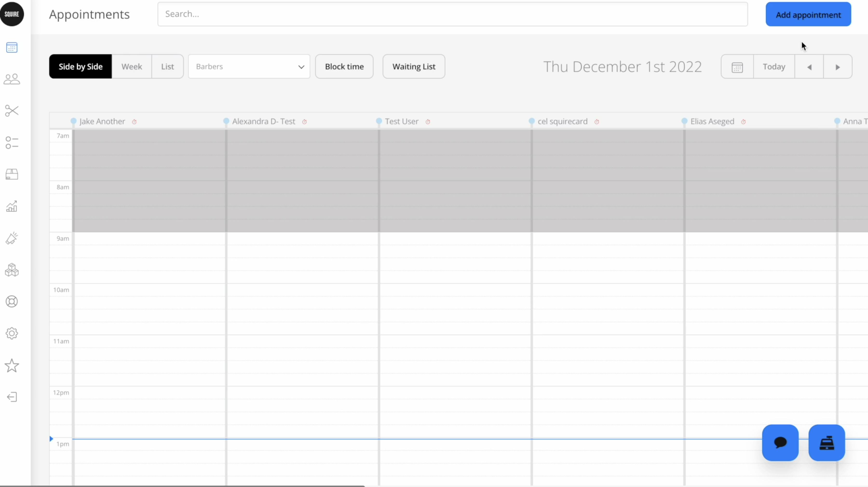Viewport: 868px width, 487px height.
Task: Click the logout icon in sidebar
Action: tap(12, 397)
